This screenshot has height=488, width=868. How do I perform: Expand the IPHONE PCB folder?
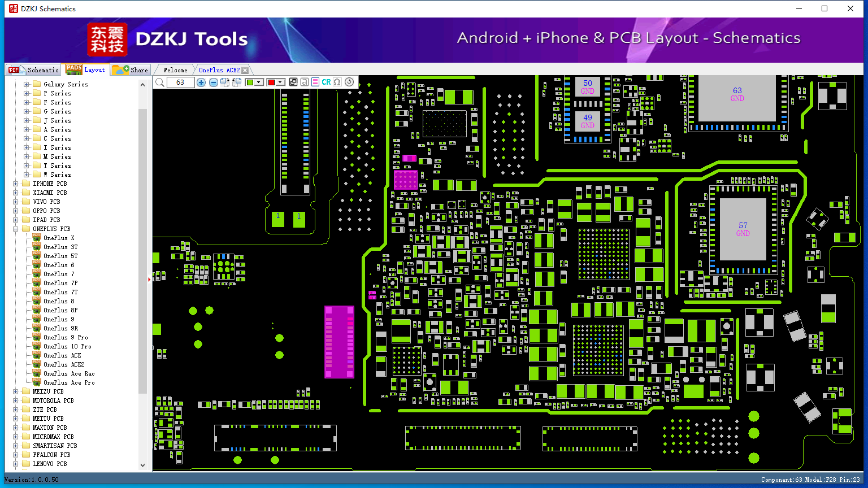coord(16,184)
